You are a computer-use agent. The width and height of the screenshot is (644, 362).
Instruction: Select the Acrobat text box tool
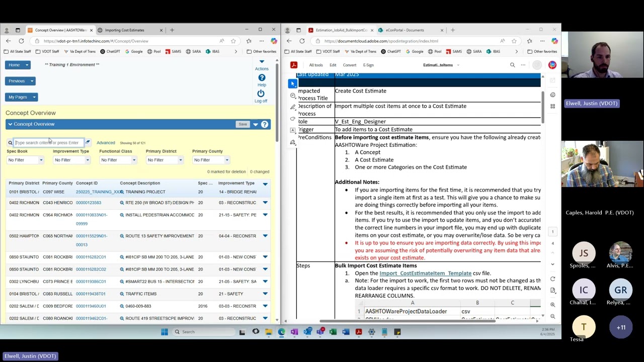293,130
